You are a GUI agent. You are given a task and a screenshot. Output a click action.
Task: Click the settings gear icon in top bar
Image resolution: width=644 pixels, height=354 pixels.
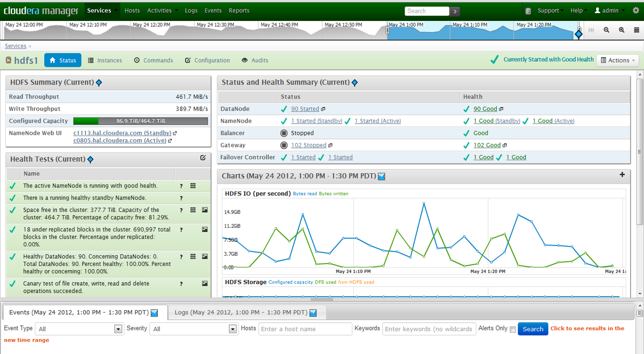[x=636, y=10]
